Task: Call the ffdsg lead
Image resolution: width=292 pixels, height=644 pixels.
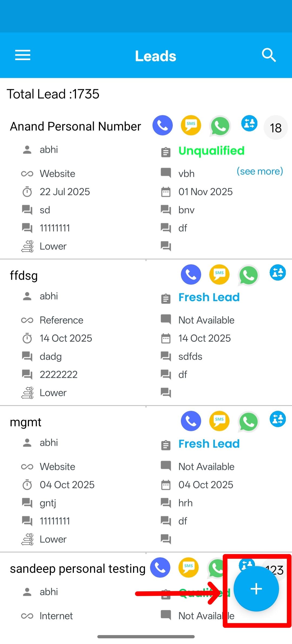Action: [x=191, y=274]
